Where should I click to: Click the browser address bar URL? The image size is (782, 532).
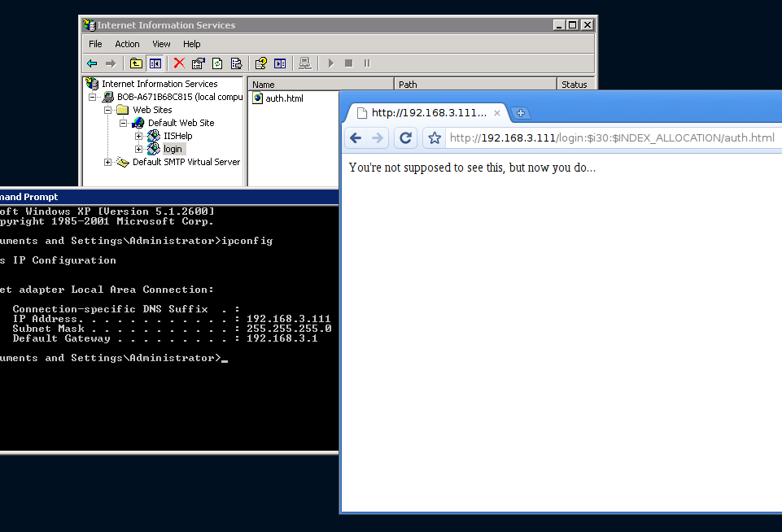612,137
